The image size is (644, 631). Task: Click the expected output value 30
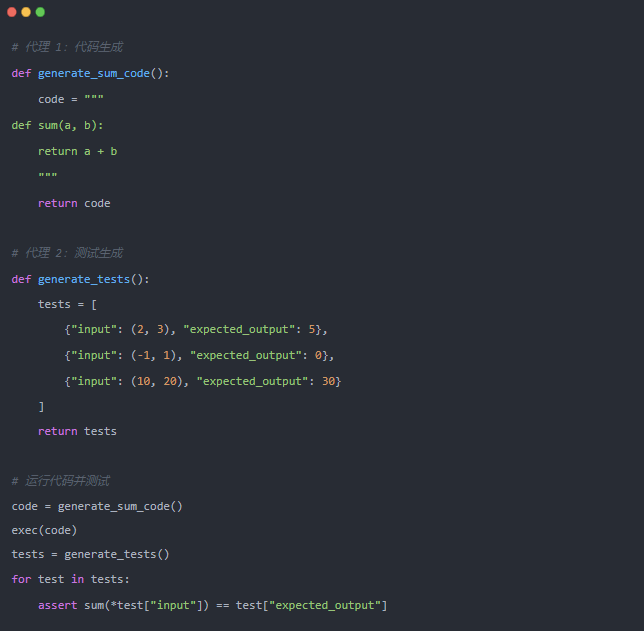coord(329,382)
